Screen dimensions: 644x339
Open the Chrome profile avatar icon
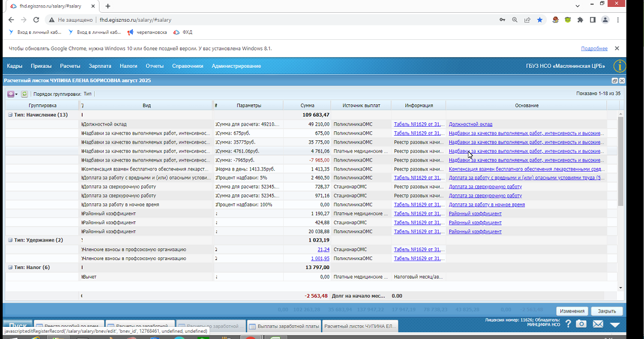point(605,20)
